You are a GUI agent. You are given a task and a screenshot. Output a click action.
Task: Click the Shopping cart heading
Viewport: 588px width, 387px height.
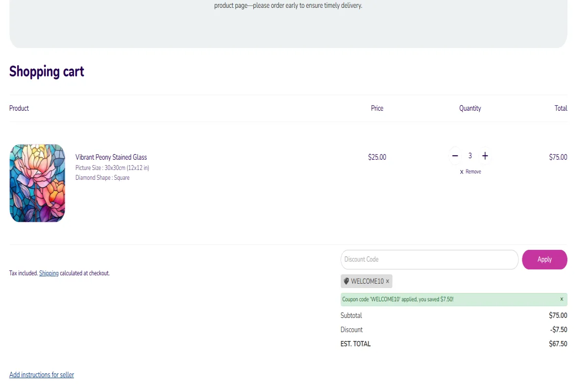coord(47,72)
